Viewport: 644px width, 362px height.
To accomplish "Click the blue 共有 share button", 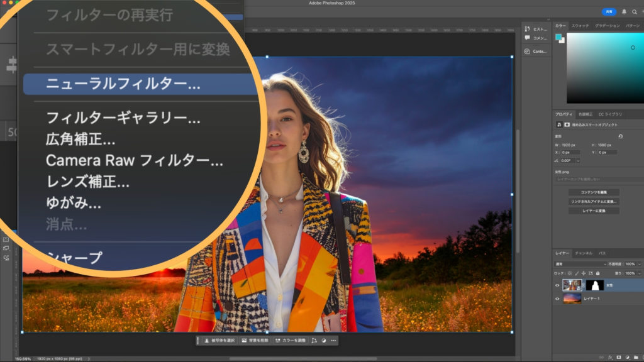I will 609,11.
